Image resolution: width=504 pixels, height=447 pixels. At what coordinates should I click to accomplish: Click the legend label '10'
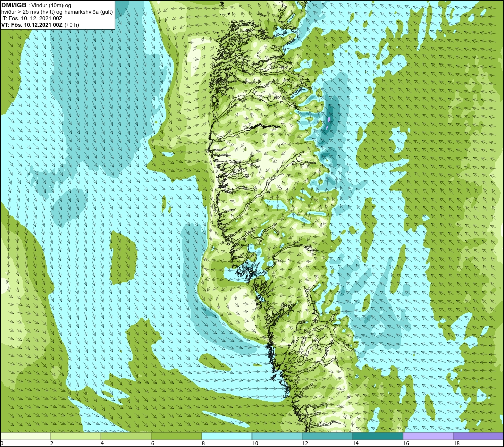click(x=255, y=443)
